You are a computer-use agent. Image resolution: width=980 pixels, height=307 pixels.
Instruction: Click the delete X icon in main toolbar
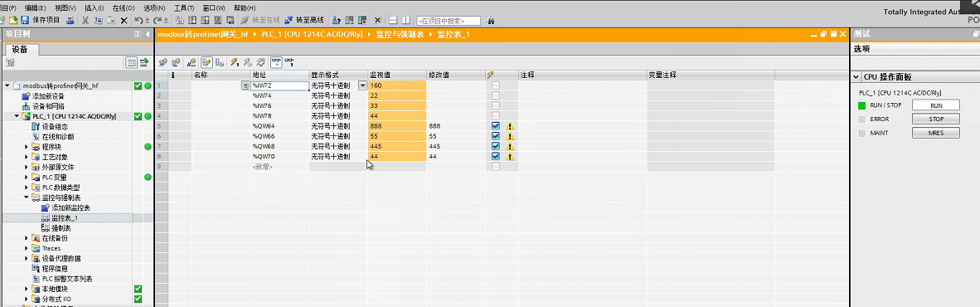coord(124,20)
